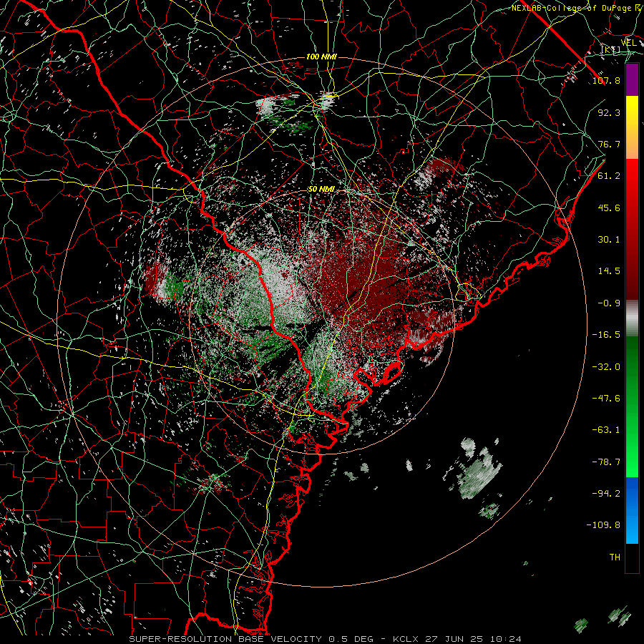Click the -78.7 velocity scale value

[x=606, y=462]
